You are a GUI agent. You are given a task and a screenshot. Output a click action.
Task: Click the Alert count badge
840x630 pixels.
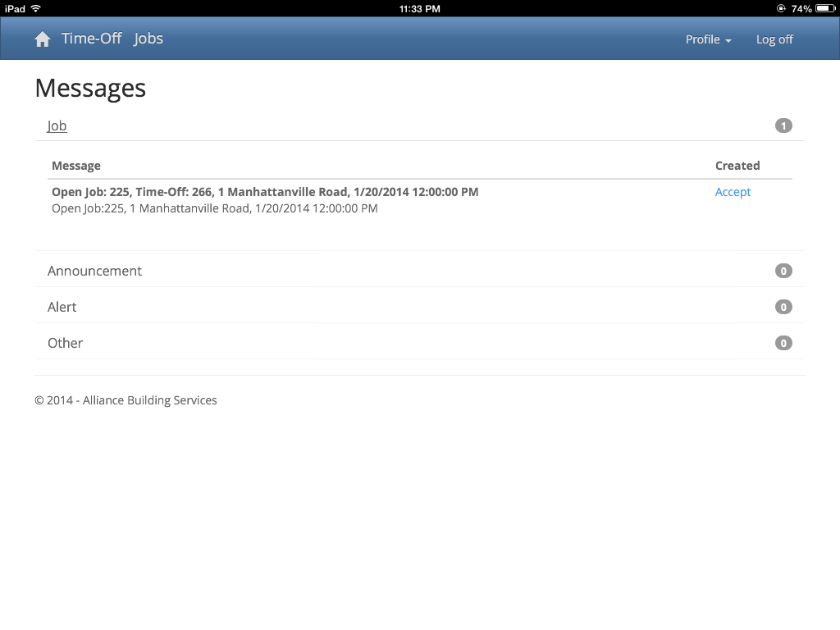click(783, 307)
